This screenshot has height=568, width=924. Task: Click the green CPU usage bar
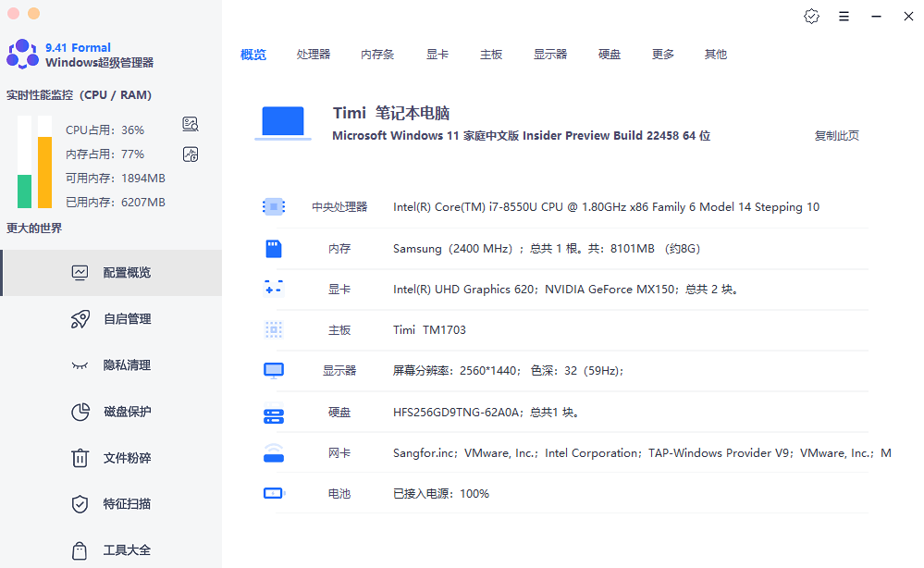[x=24, y=191]
